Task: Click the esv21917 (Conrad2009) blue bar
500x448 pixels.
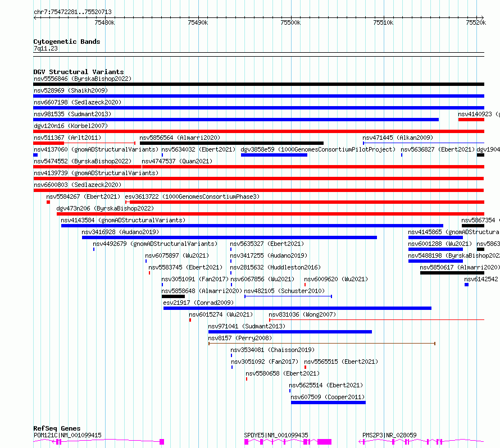Action: pyautogui.click(x=297, y=308)
